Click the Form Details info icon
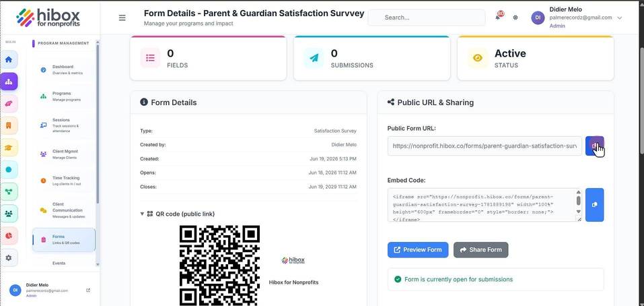Screen dimensions: 644x306 144,102
